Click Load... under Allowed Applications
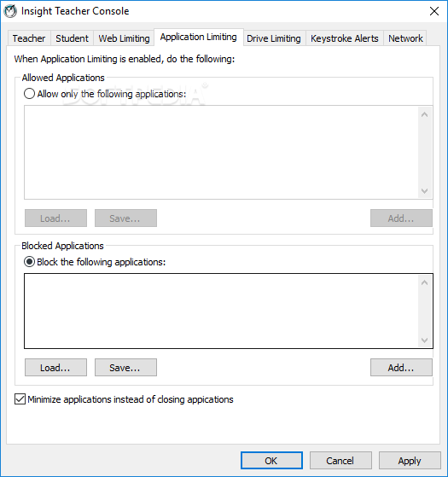The height and width of the screenshot is (477, 448). coord(55,218)
